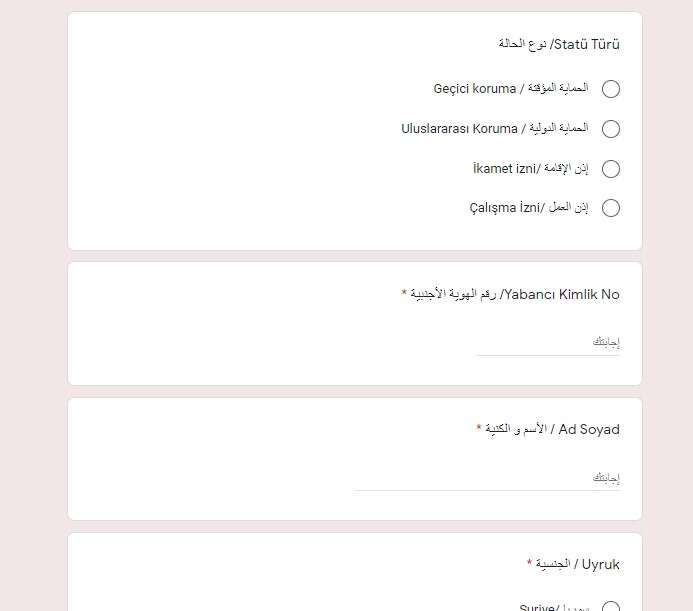Focus the Yabancı Kimlik No answer field
Image resolution: width=693 pixels, height=611 pixels.
tap(548, 343)
